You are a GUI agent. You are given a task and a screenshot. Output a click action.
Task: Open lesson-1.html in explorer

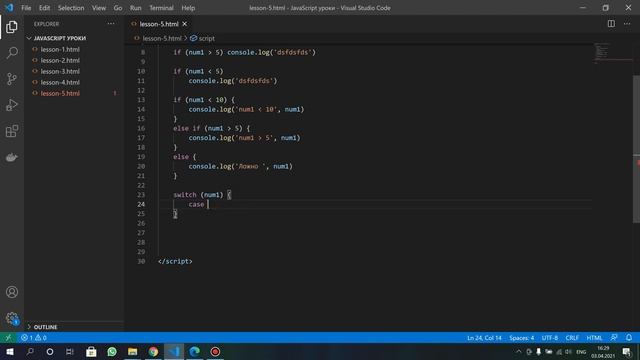[60, 49]
